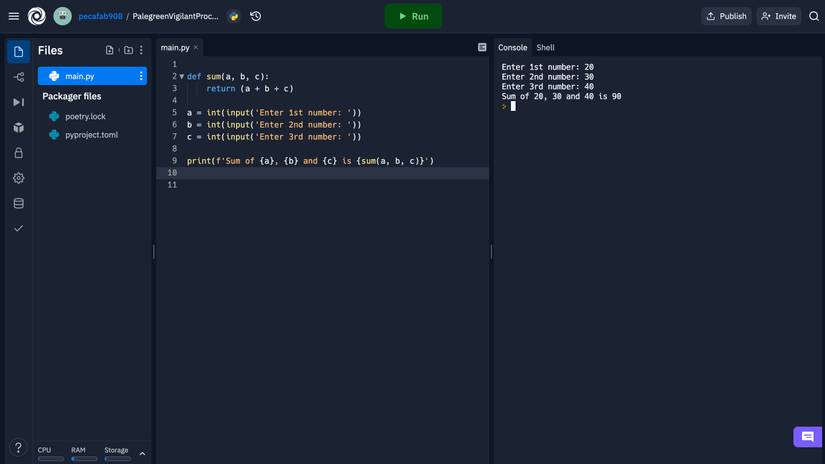Viewport: 825px width, 464px height.
Task: Click the new folder icon
Action: click(x=128, y=50)
